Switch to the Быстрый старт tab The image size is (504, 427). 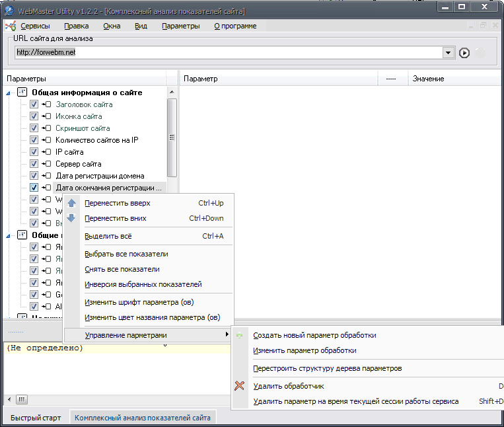[x=35, y=418]
